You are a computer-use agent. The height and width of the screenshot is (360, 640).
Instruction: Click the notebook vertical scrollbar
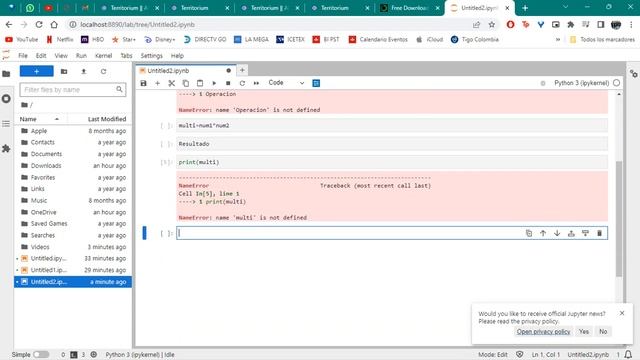tap(619, 218)
